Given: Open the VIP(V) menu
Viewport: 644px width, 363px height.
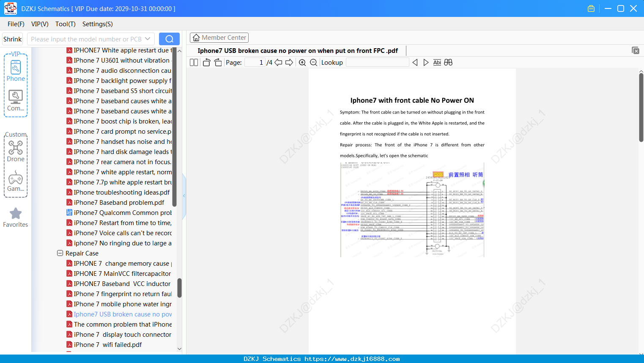Looking at the screenshot, I should tap(40, 24).
